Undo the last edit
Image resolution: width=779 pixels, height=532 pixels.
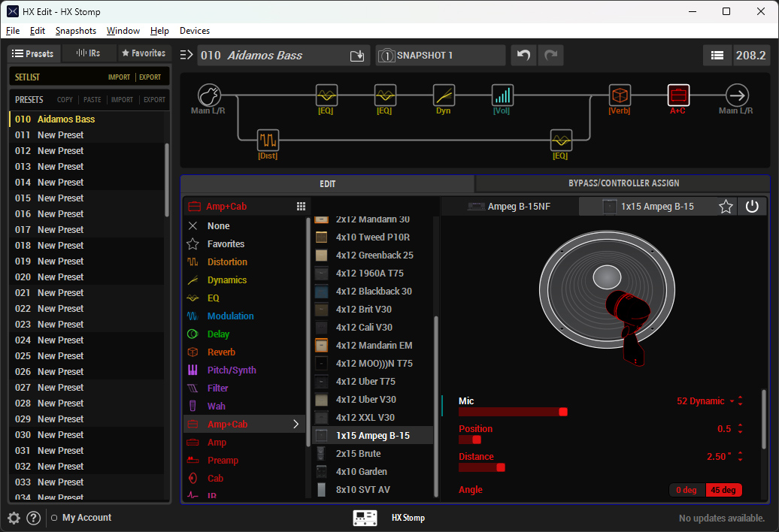click(523, 55)
